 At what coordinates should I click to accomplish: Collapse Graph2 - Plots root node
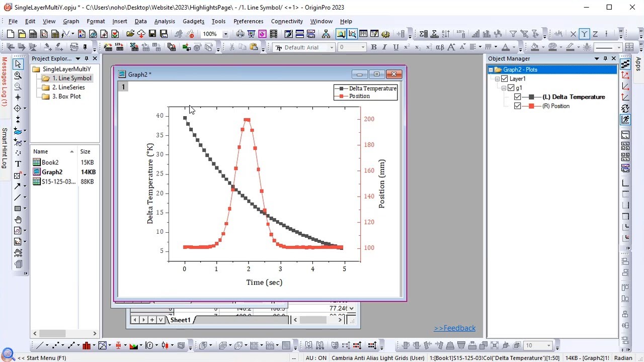[x=491, y=70]
